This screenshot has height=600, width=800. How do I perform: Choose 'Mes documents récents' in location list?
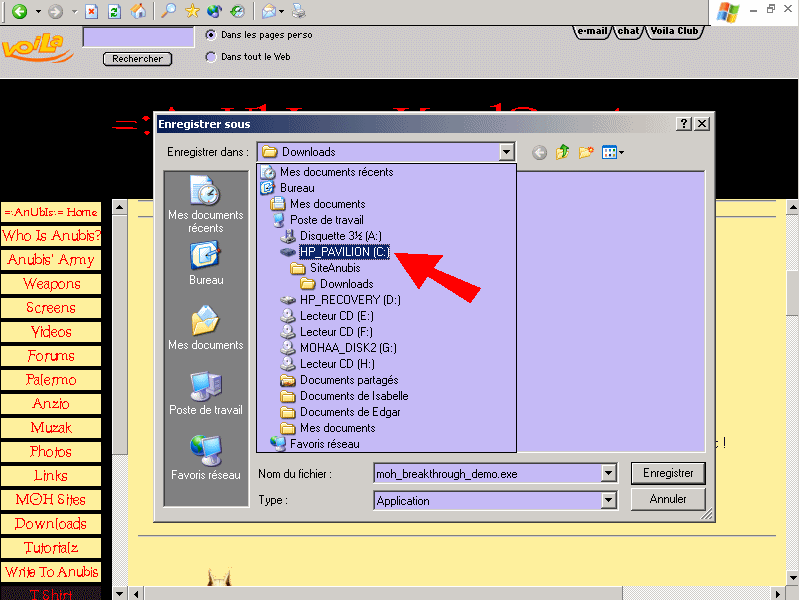click(x=327, y=172)
